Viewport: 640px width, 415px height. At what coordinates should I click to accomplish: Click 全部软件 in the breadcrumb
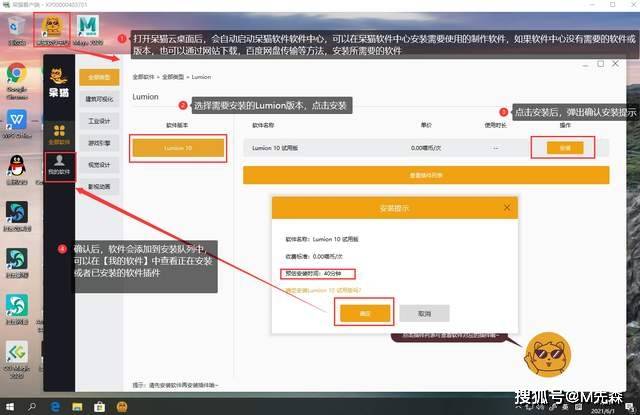[143, 77]
